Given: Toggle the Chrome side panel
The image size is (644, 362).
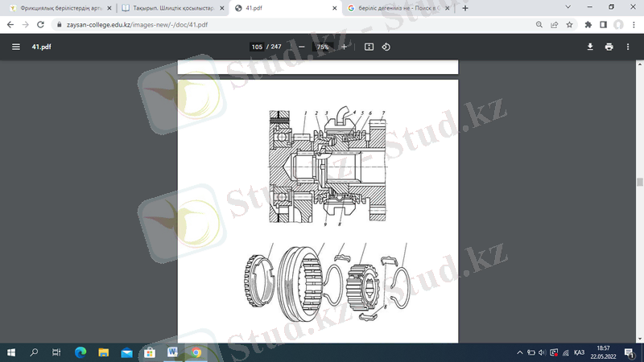Looking at the screenshot, I should (x=603, y=25).
